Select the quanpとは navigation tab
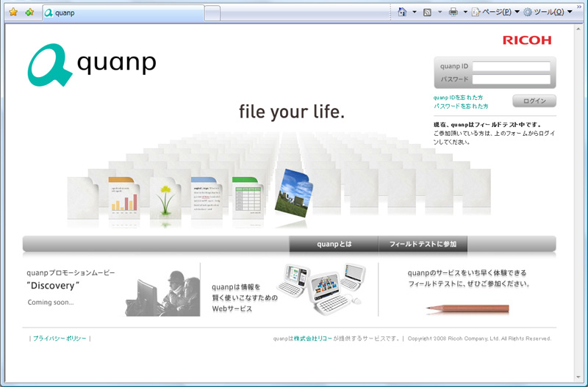The image size is (588, 387). (334, 244)
